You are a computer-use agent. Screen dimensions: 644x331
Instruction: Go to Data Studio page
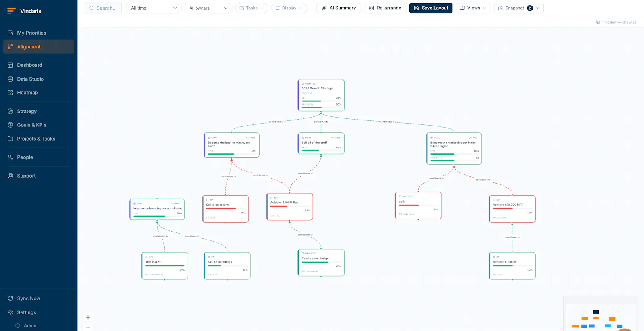tap(39, 79)
